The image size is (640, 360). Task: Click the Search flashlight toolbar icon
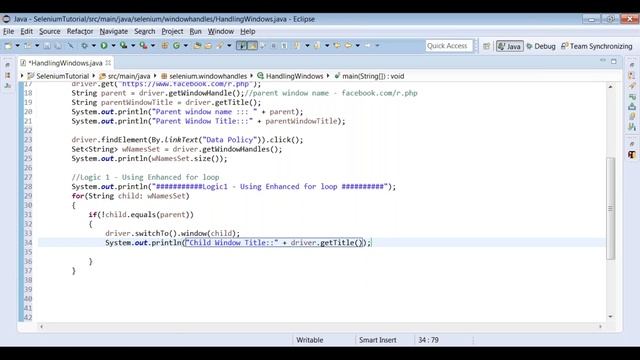[220, 46]
